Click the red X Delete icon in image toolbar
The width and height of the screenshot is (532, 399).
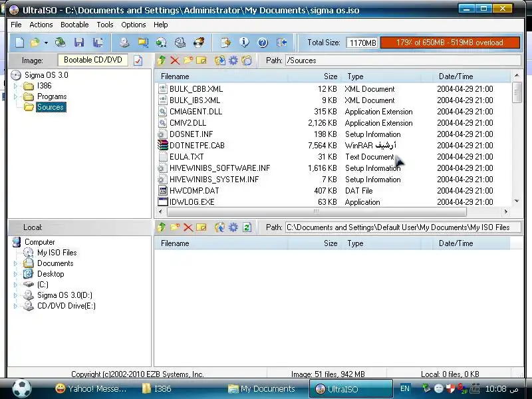coord(175,61)
